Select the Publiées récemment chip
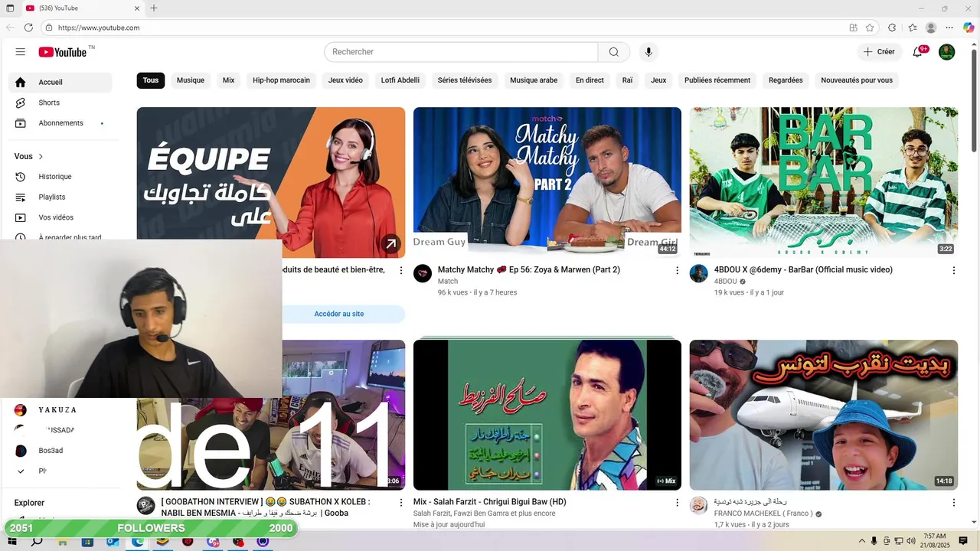The image size is (980, 551). (717, 80)
